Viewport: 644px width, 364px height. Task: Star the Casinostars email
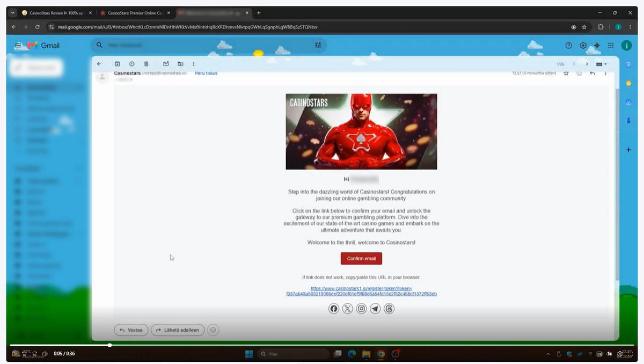pos(566,73)
